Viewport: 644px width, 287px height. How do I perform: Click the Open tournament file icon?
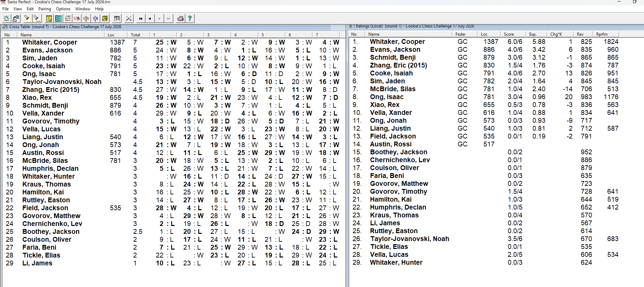[x=16, y=19]
